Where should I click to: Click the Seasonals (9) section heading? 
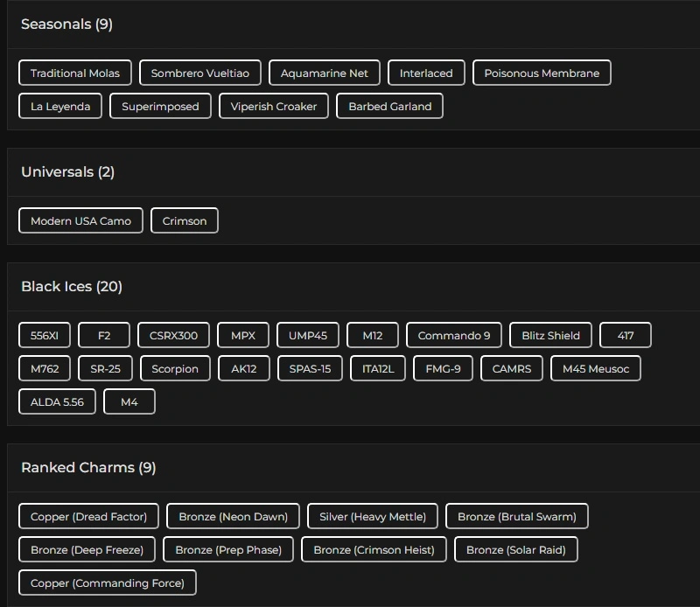tap(66, 24)
